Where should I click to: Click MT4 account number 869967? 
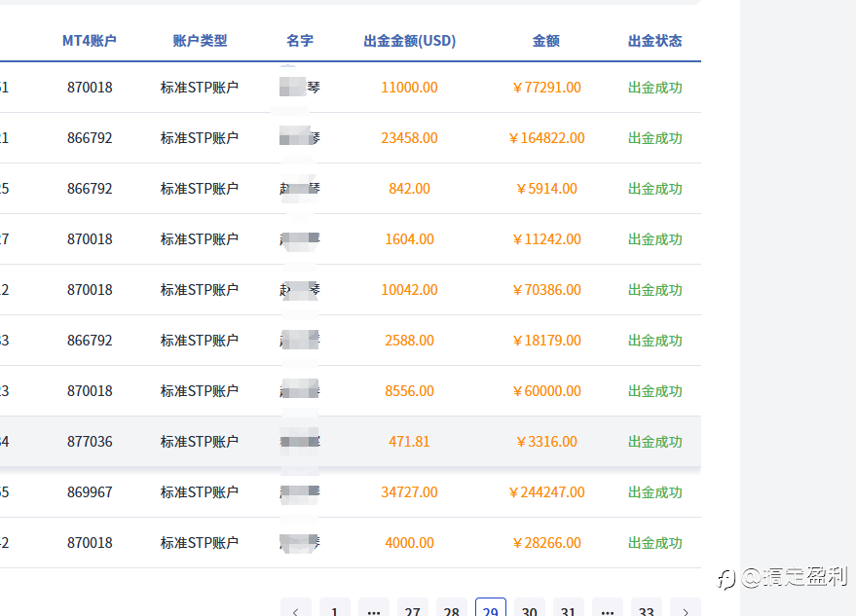[x=90, y=492]
